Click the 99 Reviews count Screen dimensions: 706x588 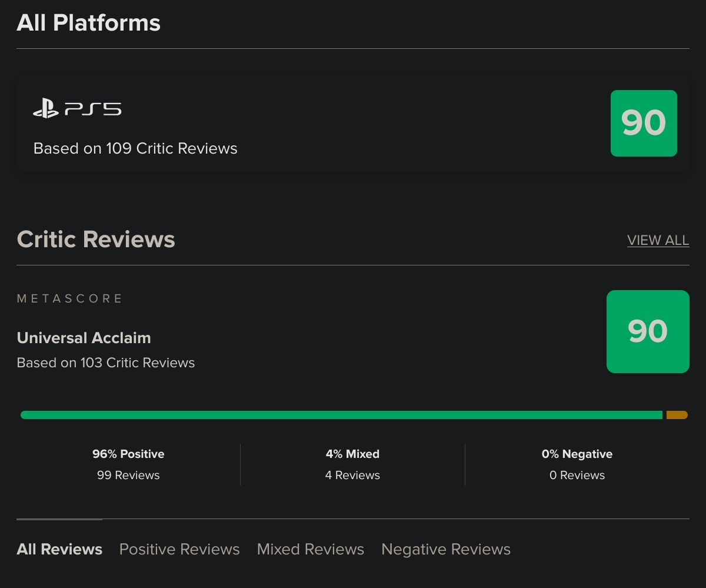[x=128, y=475]
